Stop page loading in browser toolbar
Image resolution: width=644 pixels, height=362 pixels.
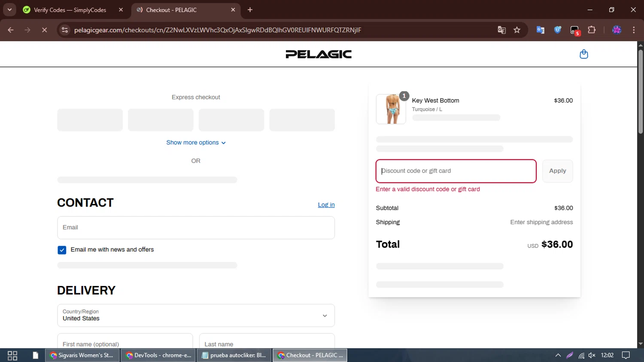[44, 30]
